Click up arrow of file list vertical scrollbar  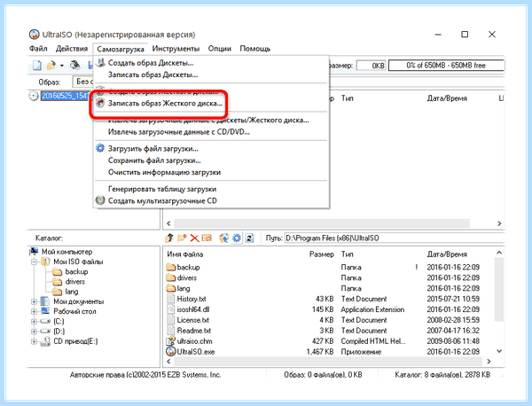(499, 253)
